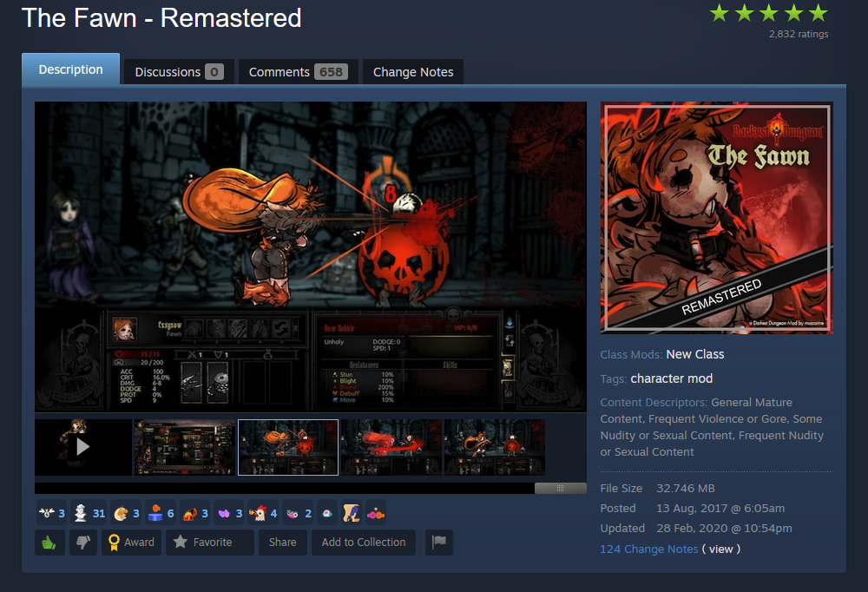Click the view link beside Change Notes
The image size is (868, 592).
tap(720, 549)
